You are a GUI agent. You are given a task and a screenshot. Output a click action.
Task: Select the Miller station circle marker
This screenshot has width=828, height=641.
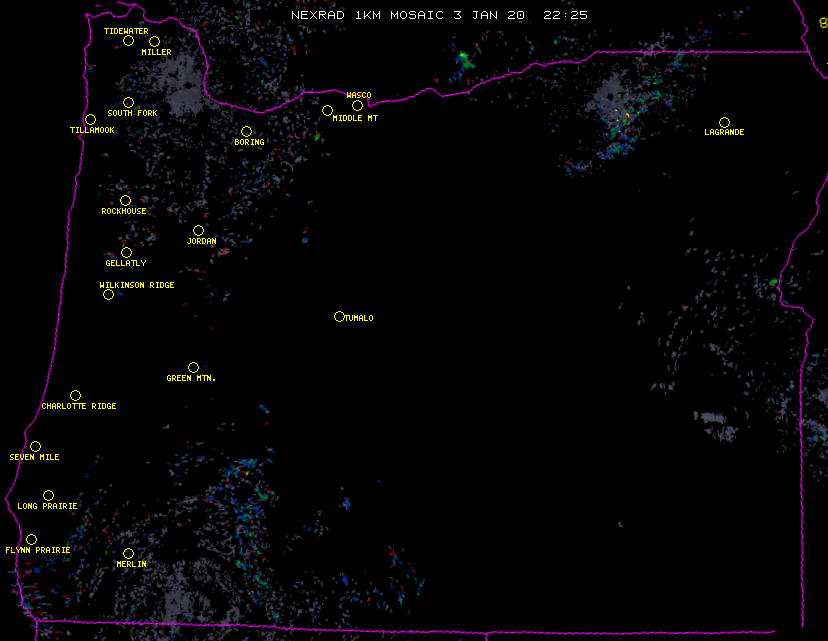point(154,41)
